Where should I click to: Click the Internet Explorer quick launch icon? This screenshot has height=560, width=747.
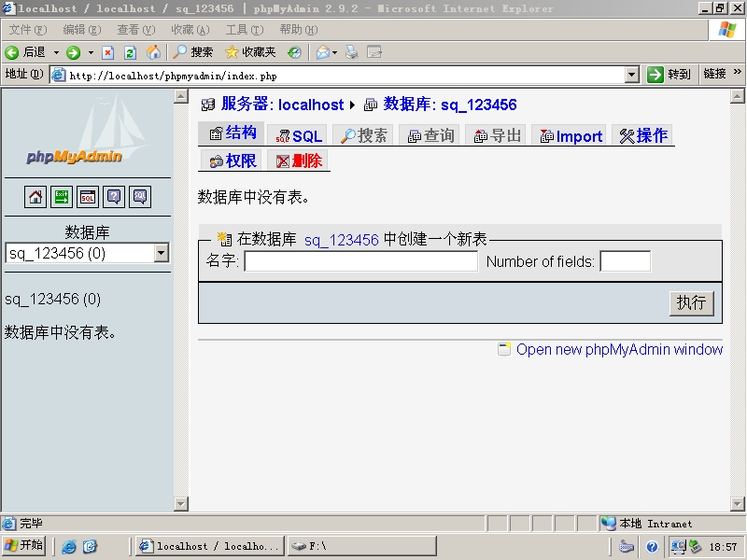point(69,547)
